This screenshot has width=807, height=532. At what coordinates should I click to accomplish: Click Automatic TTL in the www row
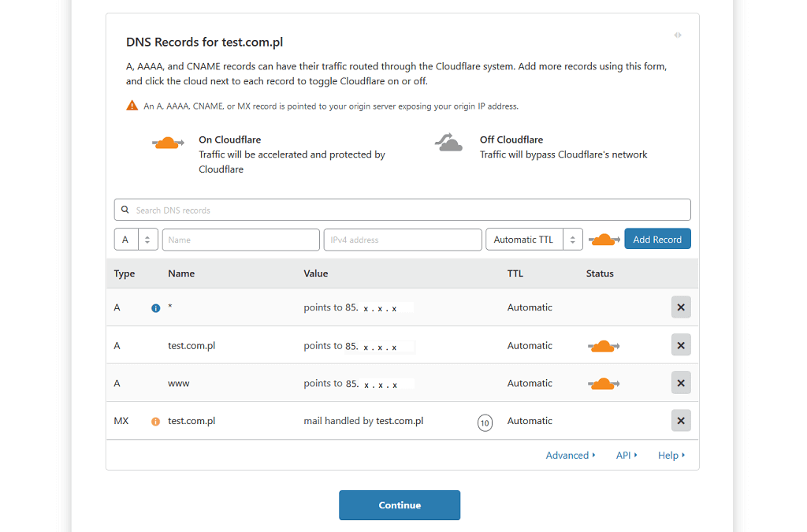530,383
